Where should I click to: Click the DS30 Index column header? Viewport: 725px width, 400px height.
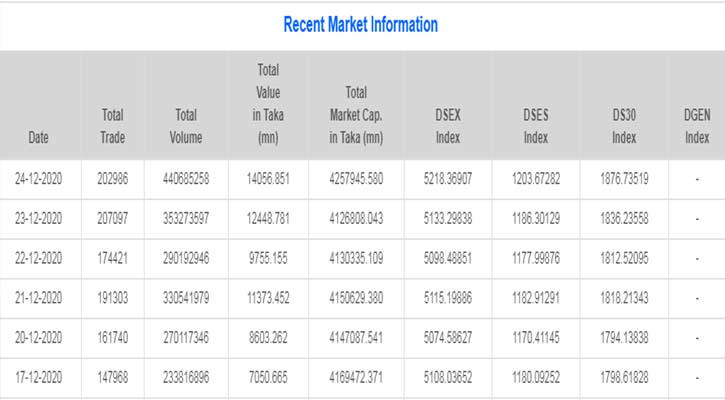(623, 126)
